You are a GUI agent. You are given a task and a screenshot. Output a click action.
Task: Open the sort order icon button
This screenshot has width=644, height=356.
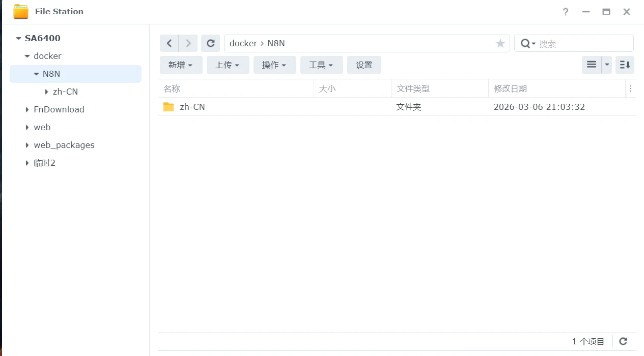coord(625,65)
